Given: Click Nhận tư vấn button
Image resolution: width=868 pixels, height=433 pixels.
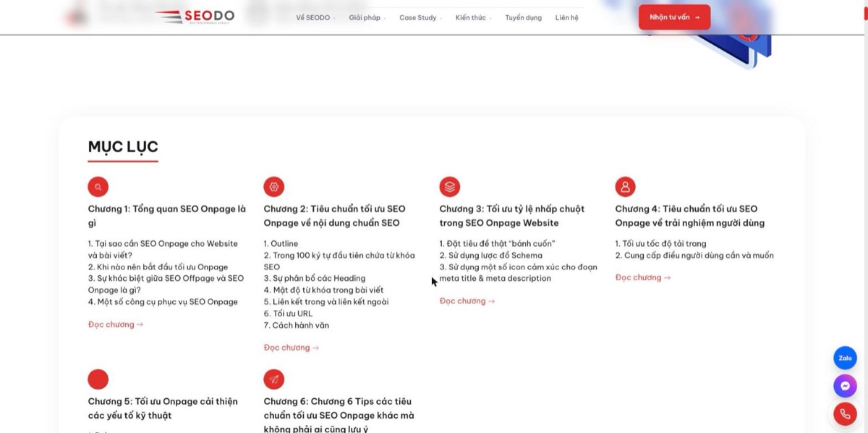Looking at the screenshot, I should (674, 17).
